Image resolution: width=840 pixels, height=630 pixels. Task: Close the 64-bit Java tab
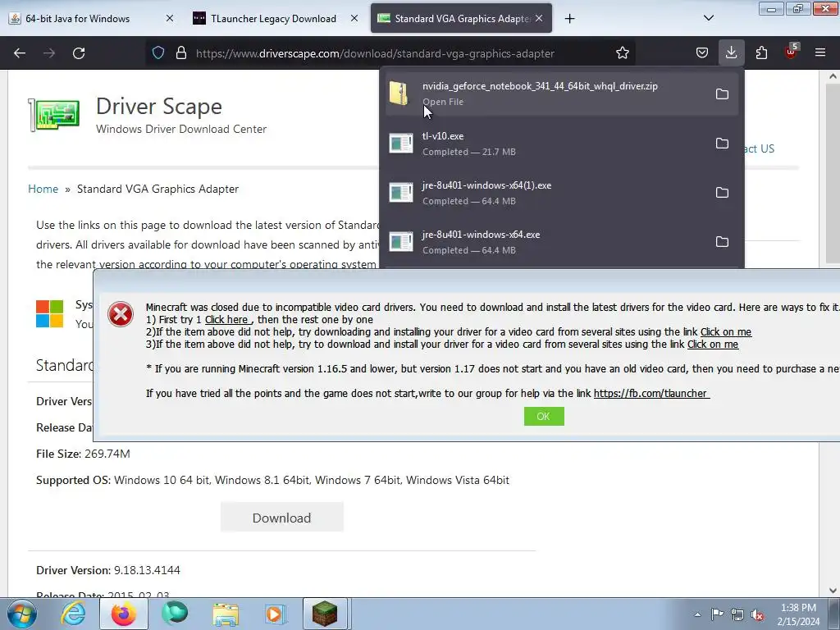click(x=169, y=19)
